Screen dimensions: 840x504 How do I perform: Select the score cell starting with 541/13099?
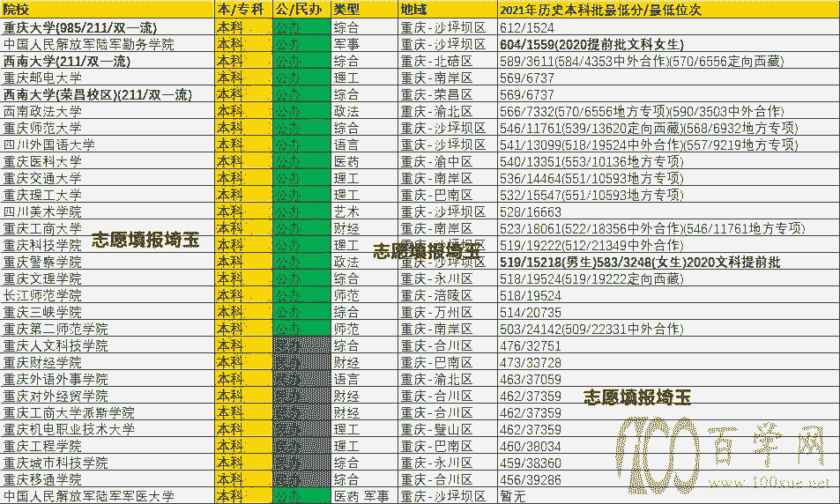pyautogui.click(x=669, y=145)
